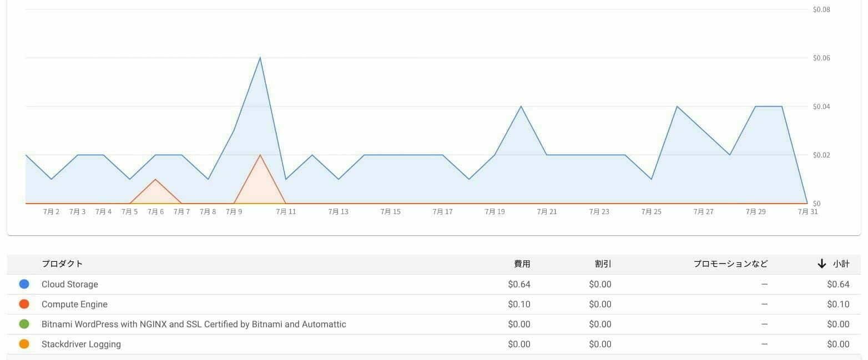Click the 7月 6 axis label
The height and width of the screenshot is (360, 868).
click(x=156, y=211)
